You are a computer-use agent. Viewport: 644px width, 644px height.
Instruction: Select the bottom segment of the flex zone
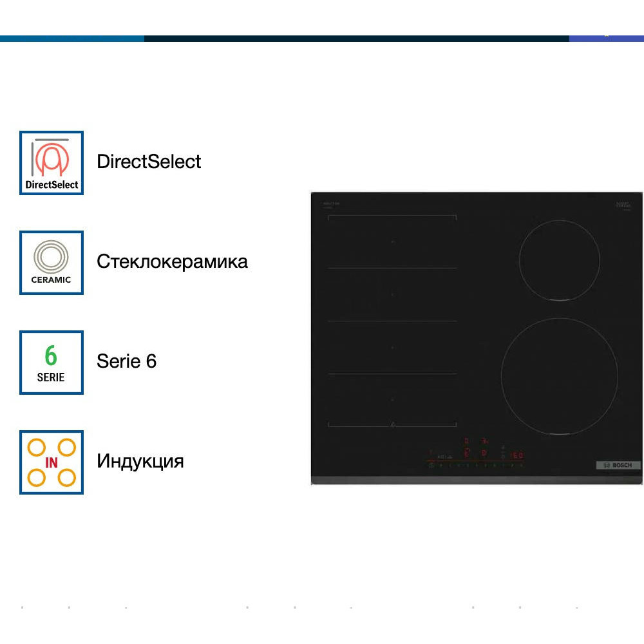392,400
